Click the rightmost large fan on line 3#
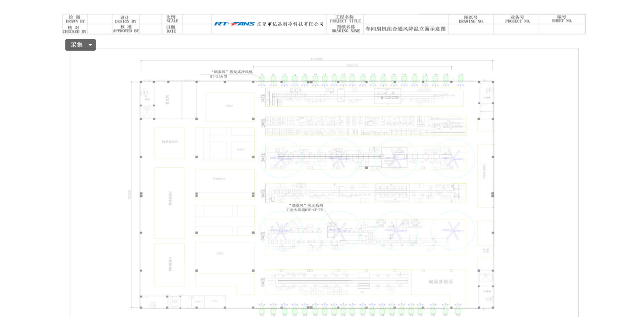The height and width of the screenshot is (317, 644). [x=452, y=158]
